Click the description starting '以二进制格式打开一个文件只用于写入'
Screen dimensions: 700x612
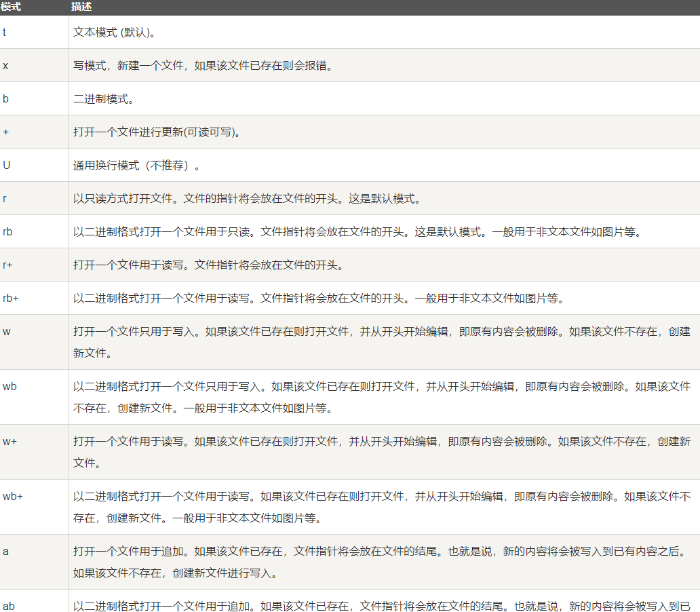pyautogui.click(x=382, y=397)
